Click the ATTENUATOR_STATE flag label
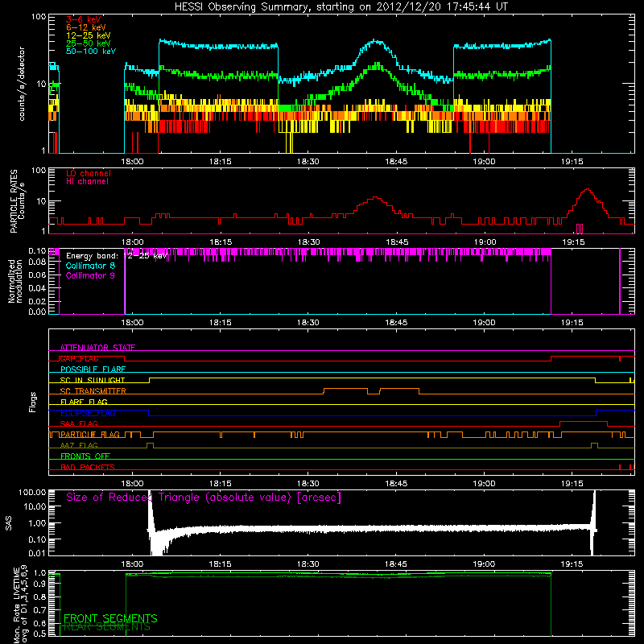The width and height of the screenshot is (644, 644). click(97, 348)
